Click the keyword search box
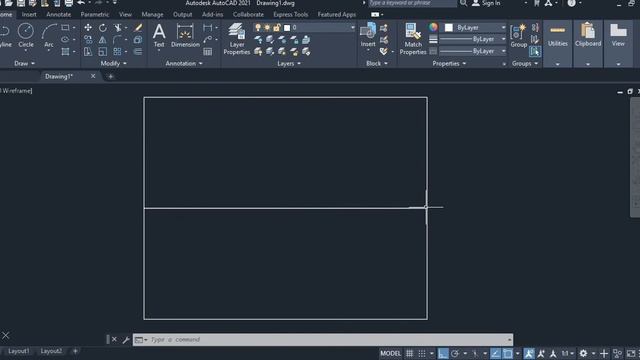 (x=412, y=3)
